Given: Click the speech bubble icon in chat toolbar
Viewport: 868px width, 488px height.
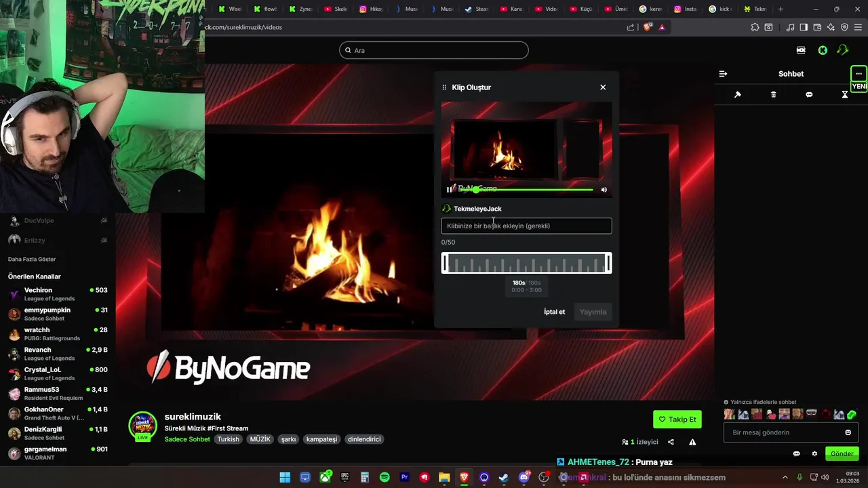Looking at the screenshot, I should 809,95.
